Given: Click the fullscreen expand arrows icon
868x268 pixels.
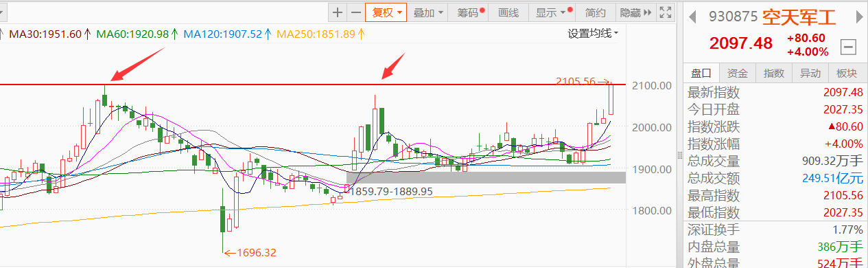Looking at the screenshot, I should click(x=664, y=12).
